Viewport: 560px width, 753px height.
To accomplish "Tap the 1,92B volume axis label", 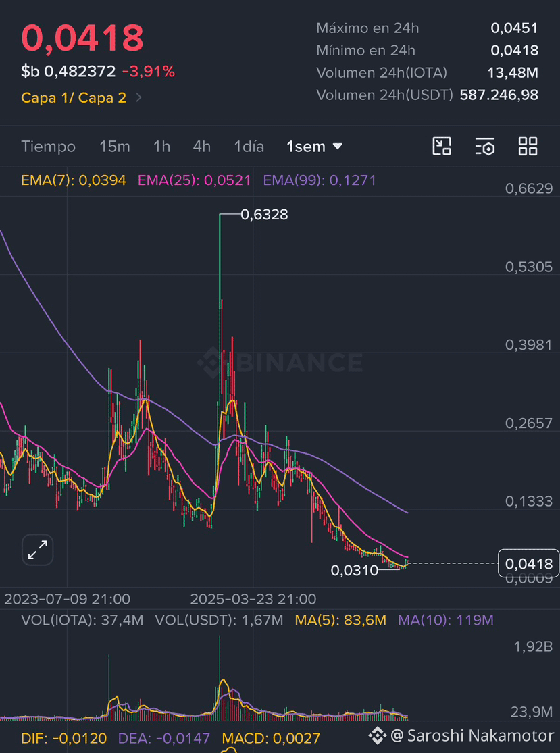I will click(533, 647).
